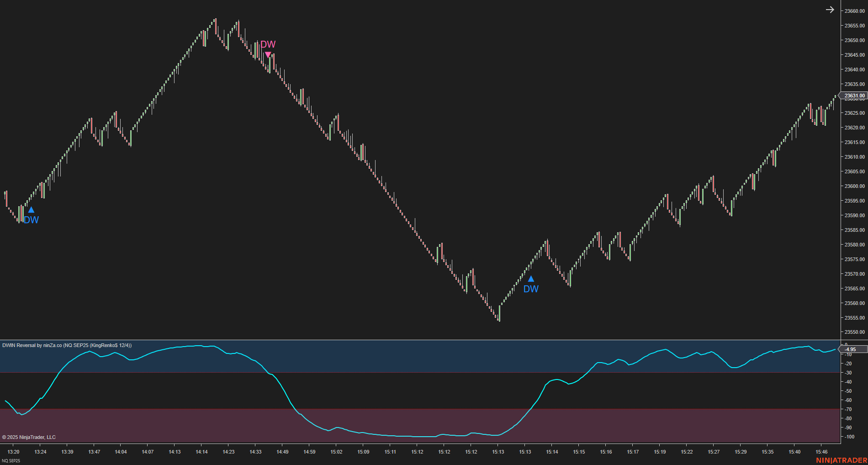Click the 2025 NinjaTrader LLC copyright text
This screenshot has height=465, width=868.
click(x=28, y=437)
